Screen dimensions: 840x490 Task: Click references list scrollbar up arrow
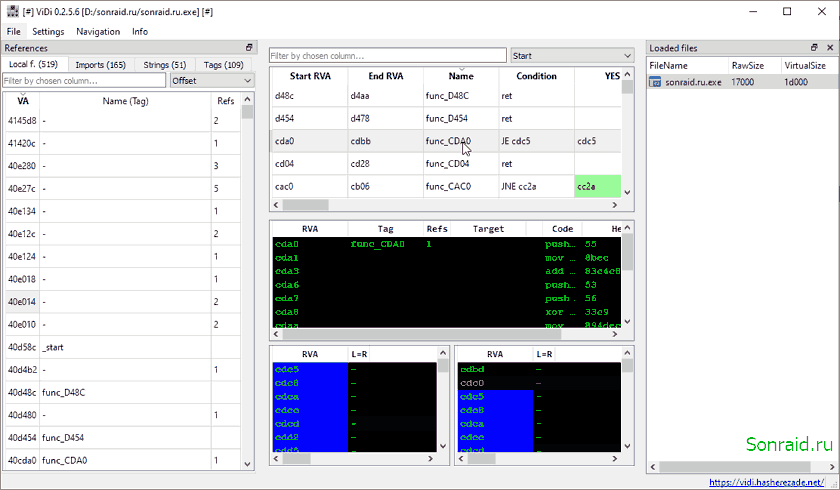[247, 99]
